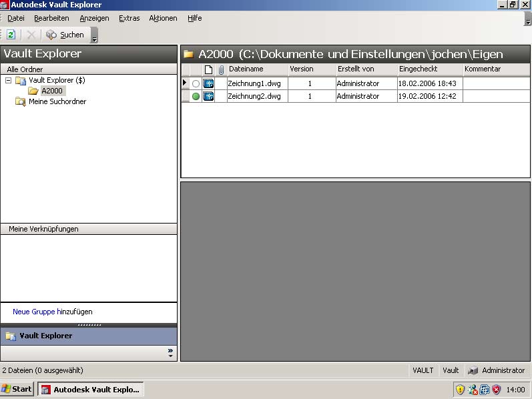Open the menu bar overflow arrow at far right
The image size is (532, 399).
click(x=527, y=19)
